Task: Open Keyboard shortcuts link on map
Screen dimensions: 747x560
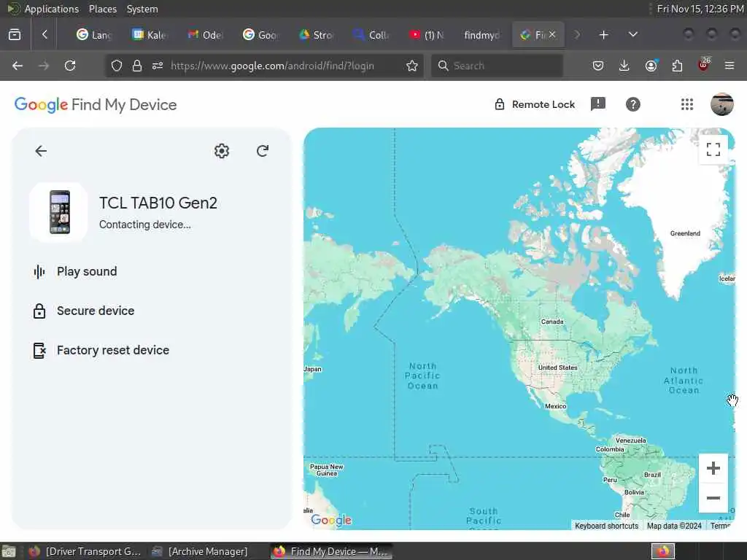Action: coord(606,526)
